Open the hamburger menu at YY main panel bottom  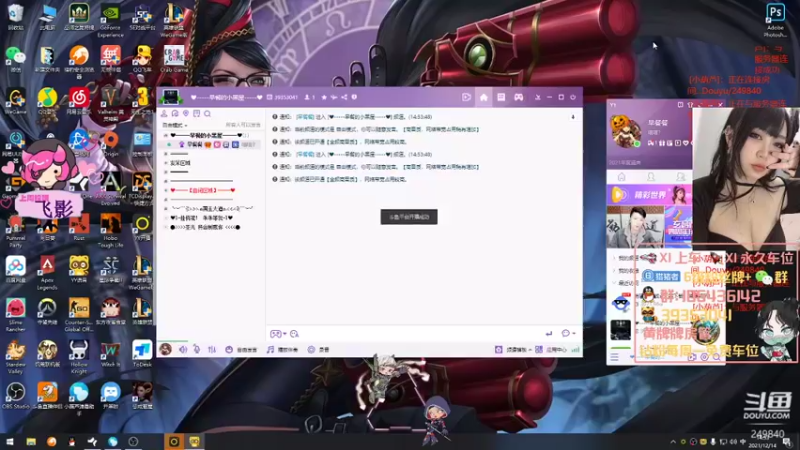point(614,357)
